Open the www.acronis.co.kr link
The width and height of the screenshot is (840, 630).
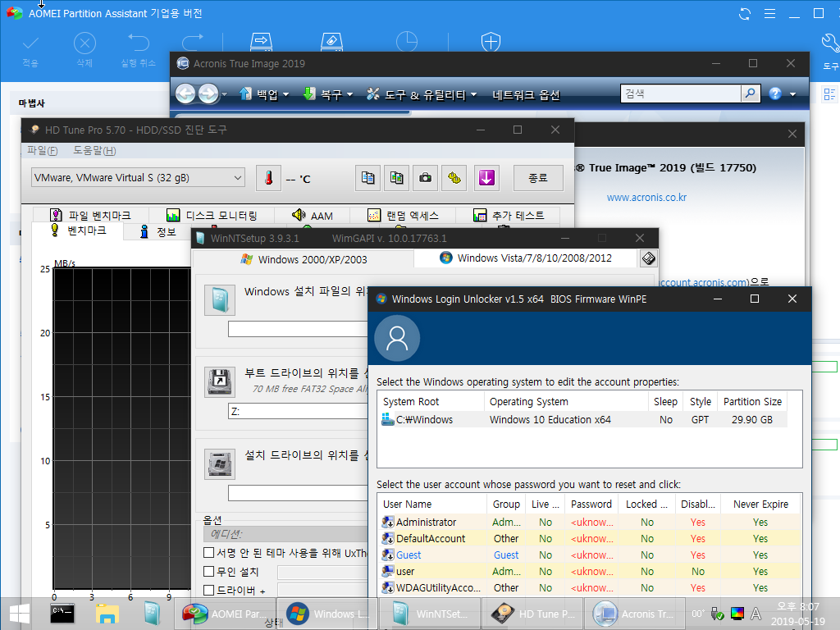tap(646, 197)
